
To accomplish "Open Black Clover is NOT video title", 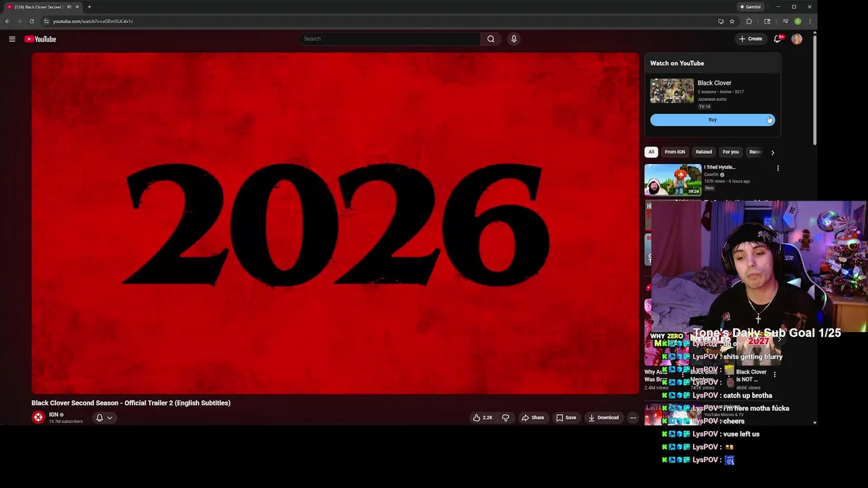I will click(x=751, y=375).
